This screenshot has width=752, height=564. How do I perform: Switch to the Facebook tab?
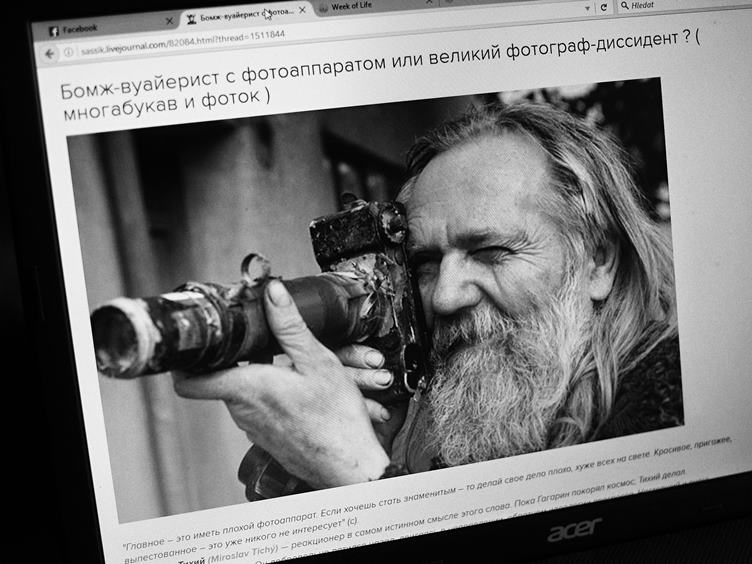106,28
